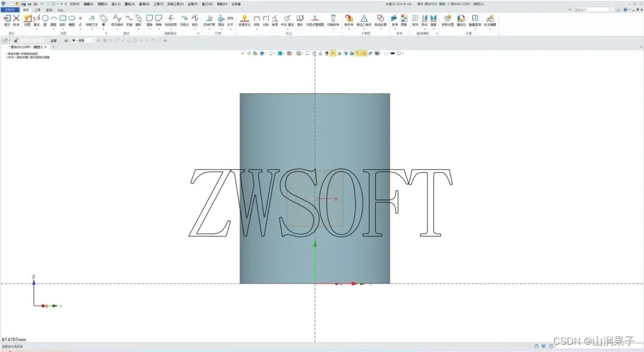Select the Arc (圆弧) tool

54,20
